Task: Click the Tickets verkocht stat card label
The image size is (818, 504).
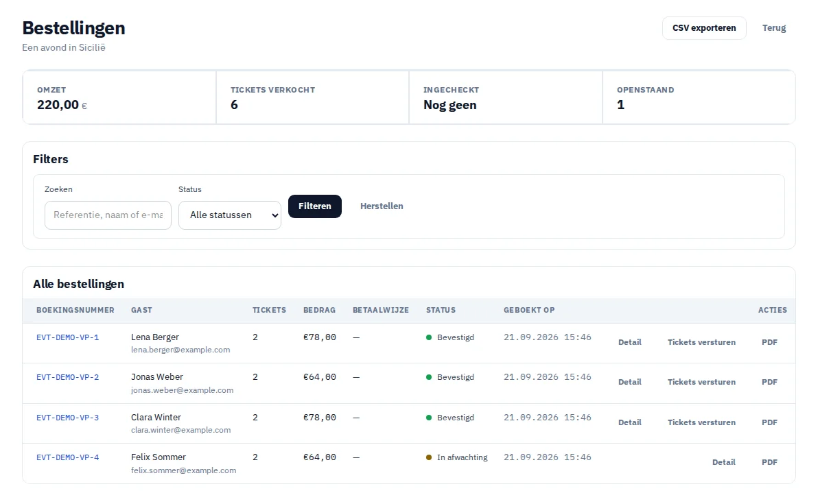Action: pyautogui.click(x=273, y=90)
